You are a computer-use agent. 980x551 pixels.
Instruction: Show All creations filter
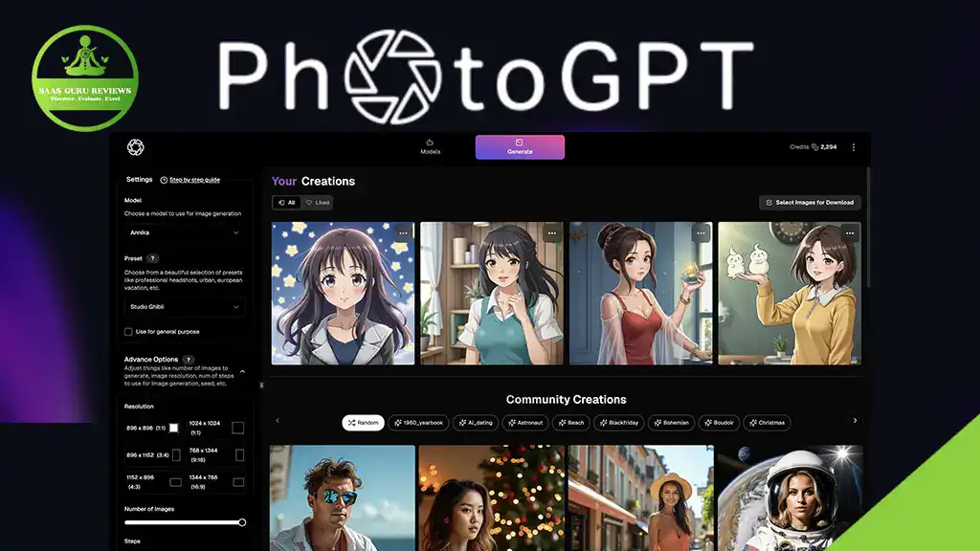[x=286, y=203]
